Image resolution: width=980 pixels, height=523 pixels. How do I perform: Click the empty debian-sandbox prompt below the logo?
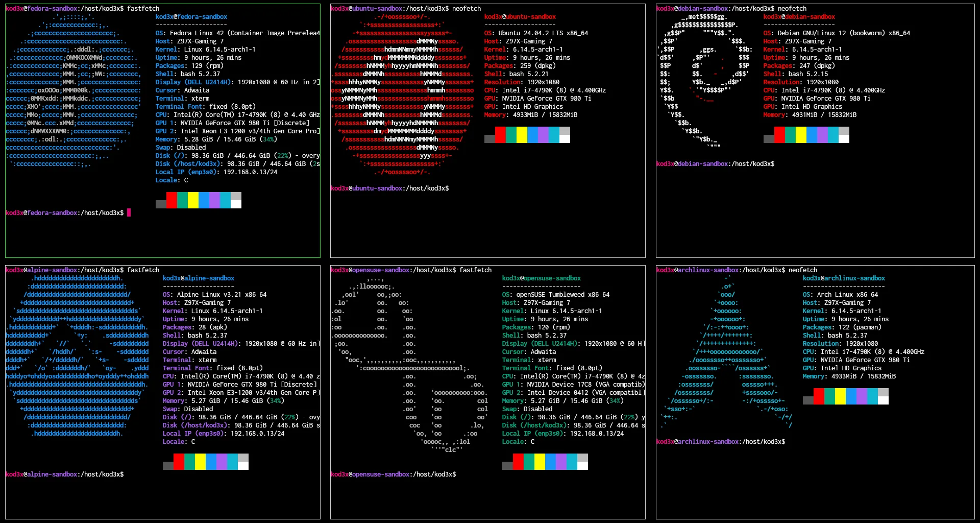click(715, 164)
